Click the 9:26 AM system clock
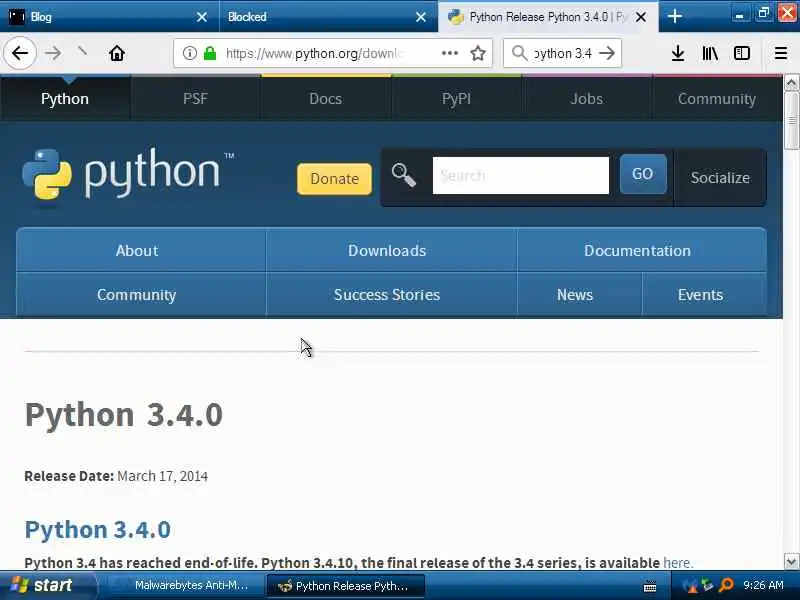This screenshot has width=800, height=600. tap(763, 585)
